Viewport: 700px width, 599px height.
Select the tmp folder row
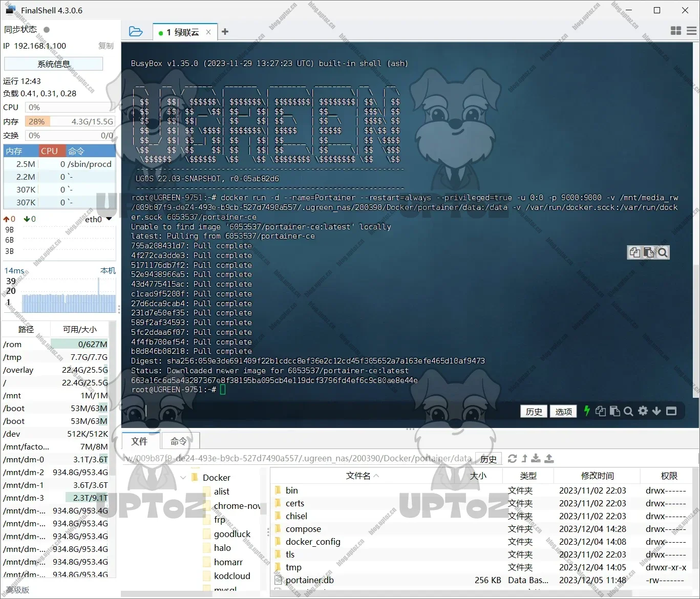tap(481, 567)
